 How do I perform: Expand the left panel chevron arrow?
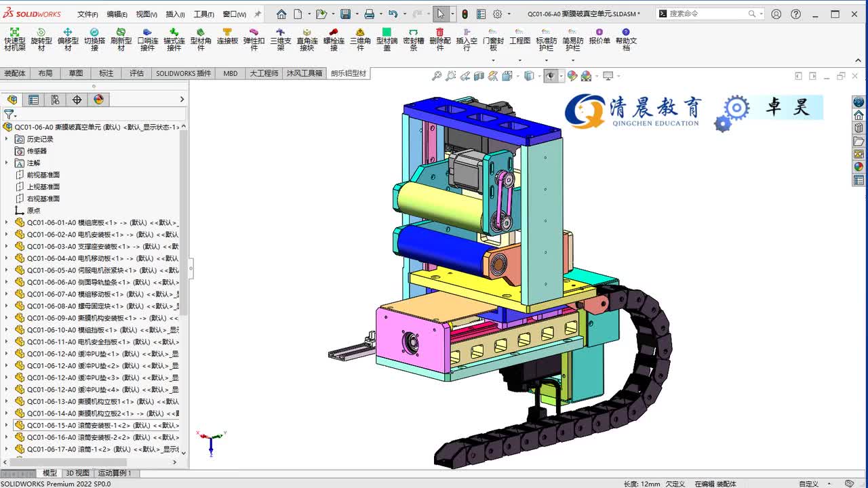(182, 100)
